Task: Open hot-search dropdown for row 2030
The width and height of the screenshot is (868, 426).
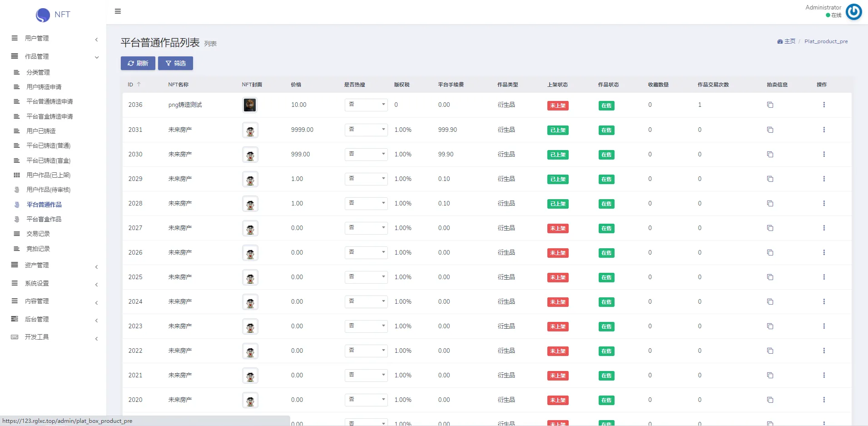Action: pyautogui.click(x=366, y=155)
